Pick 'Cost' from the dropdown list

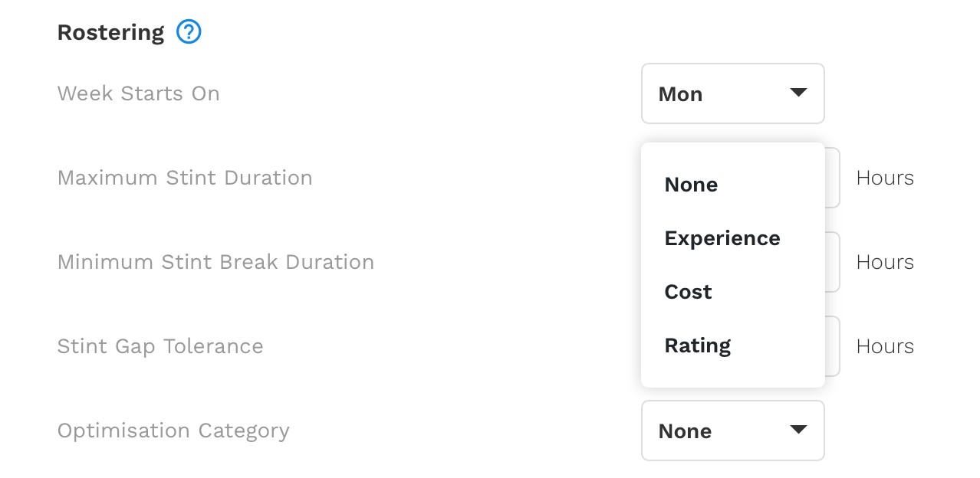coord(733,292)
